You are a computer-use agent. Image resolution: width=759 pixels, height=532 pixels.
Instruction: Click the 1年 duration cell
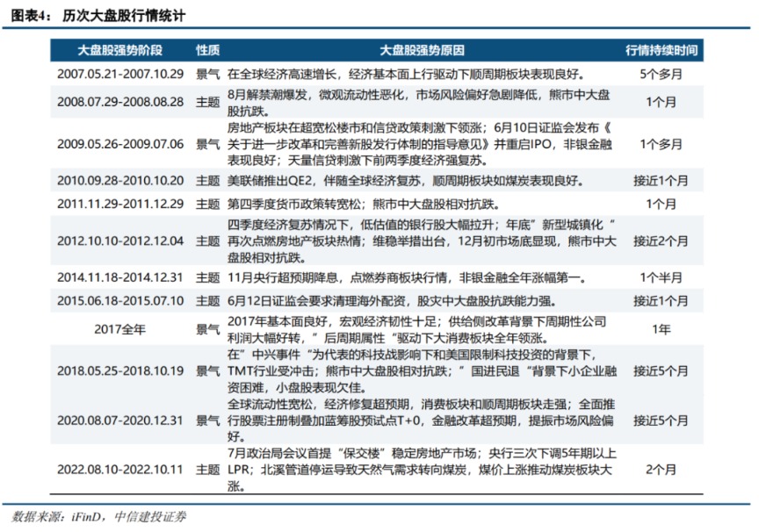(663, 327)
